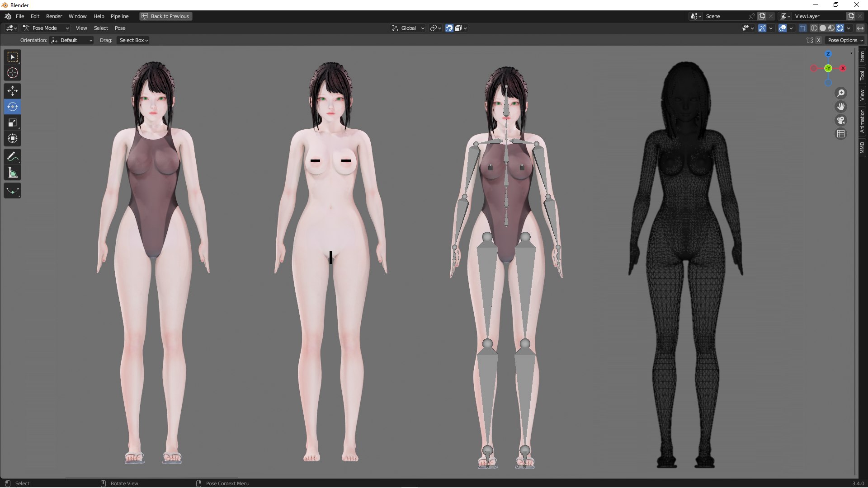868x488 pixels.
Task: Toggle X-axis mirror in pose options
Action: click(x=818, y=40)
